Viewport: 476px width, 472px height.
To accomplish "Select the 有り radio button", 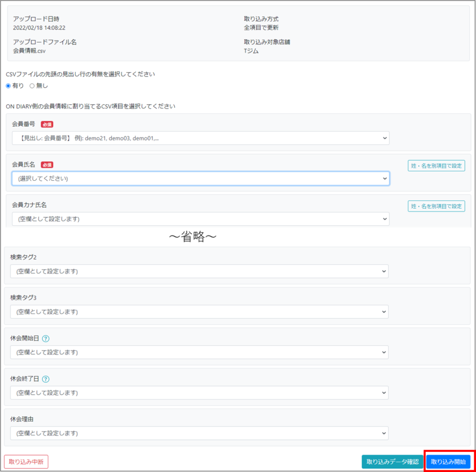I will 8,86.
